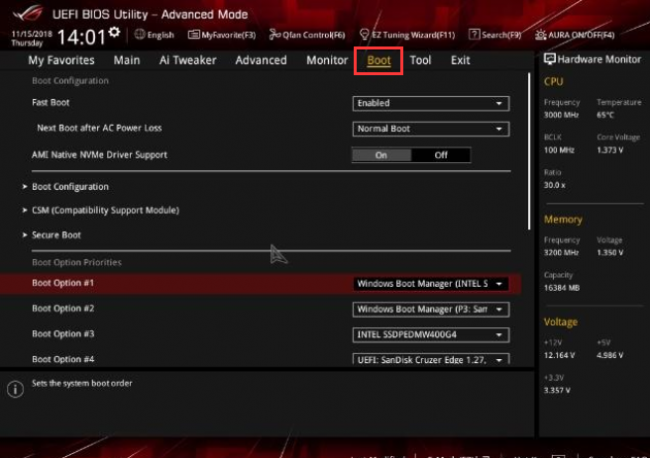Open Qfan Control fan icon

coord(274,34)
